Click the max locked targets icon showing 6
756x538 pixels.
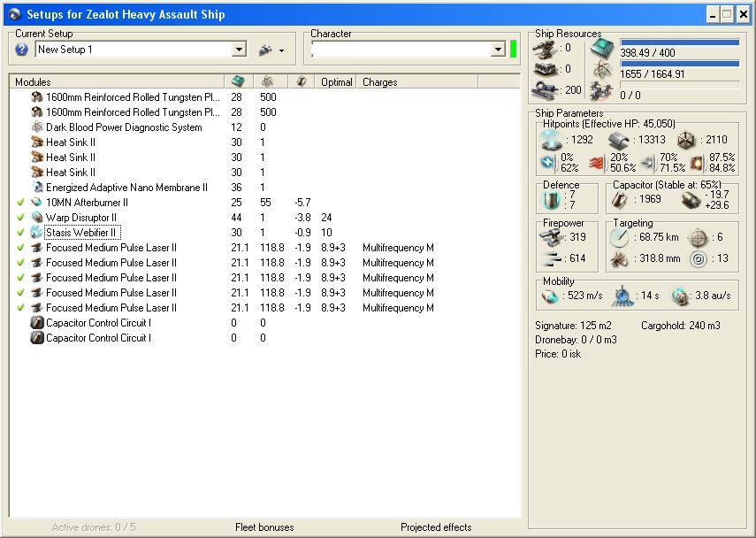[x=697, y=237]
